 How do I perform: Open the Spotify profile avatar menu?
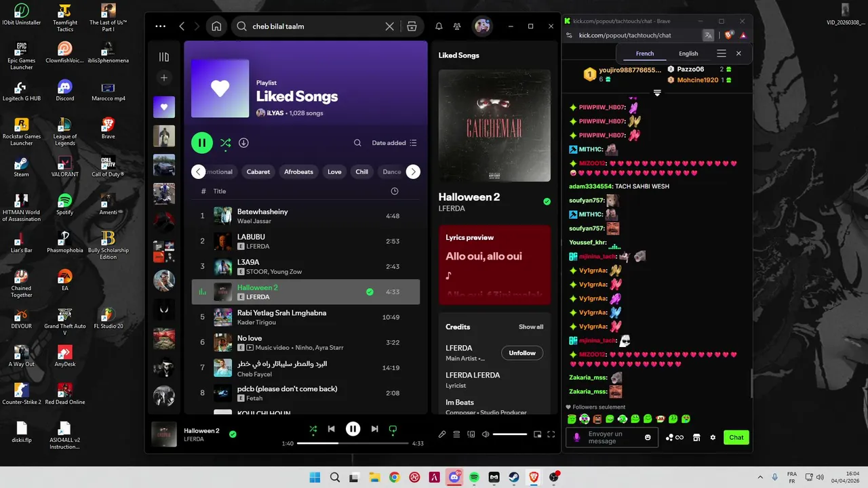click(482, 26)
